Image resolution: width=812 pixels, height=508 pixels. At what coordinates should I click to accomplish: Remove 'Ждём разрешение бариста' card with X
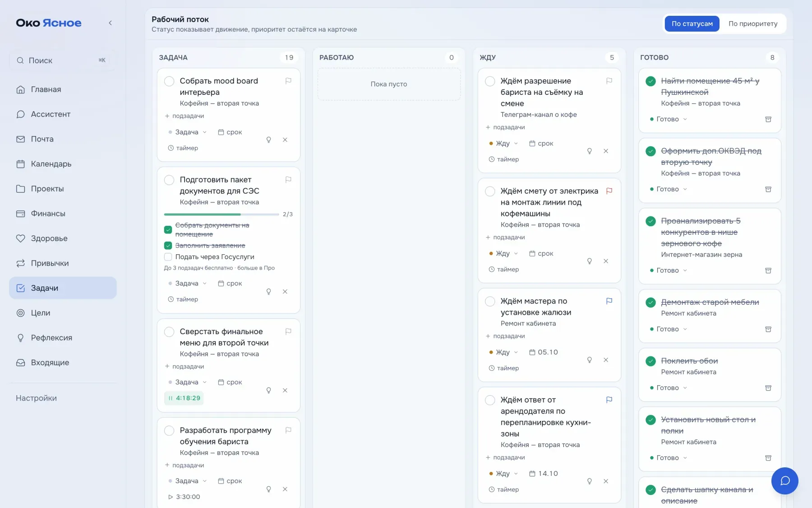click(x=606, y=151)
